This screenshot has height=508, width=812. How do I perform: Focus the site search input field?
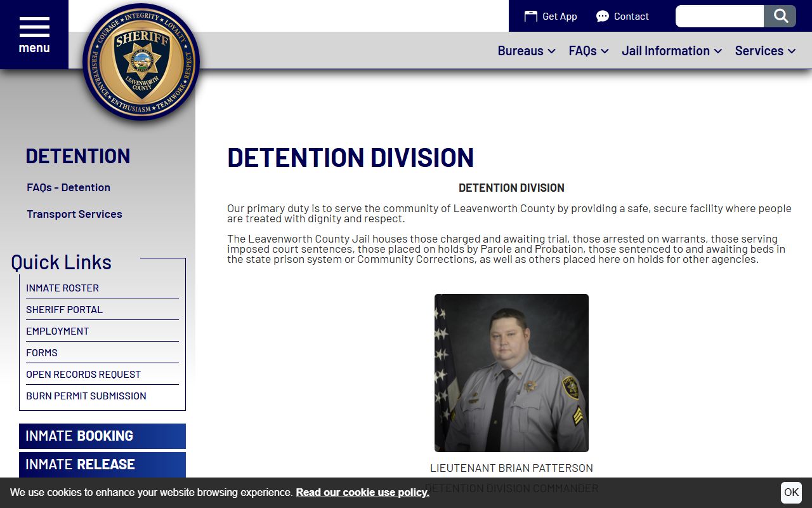click(x=719, y=16)
